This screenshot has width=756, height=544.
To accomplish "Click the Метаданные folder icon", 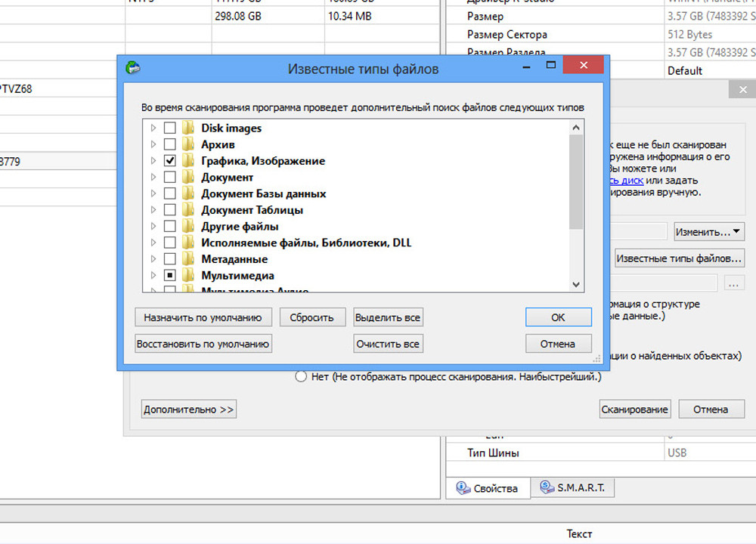I will (x=188, y=259).
